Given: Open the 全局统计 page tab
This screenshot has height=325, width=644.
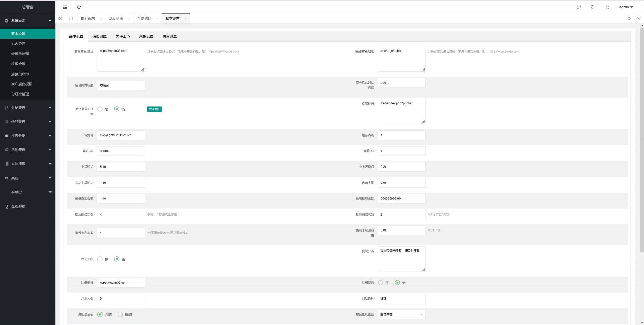Looking at the screenshot, I should pyautogui.click(x=144, y=18).
